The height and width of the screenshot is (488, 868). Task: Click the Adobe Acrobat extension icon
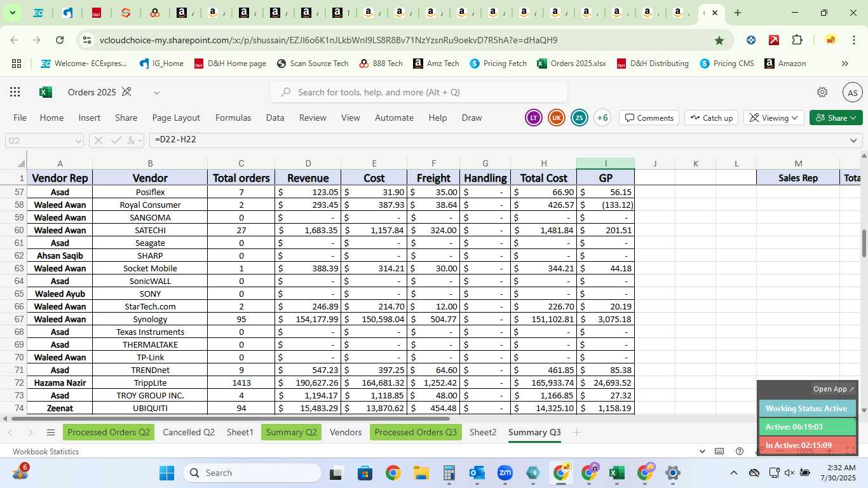pyautogui.click(x=774, y=40)
